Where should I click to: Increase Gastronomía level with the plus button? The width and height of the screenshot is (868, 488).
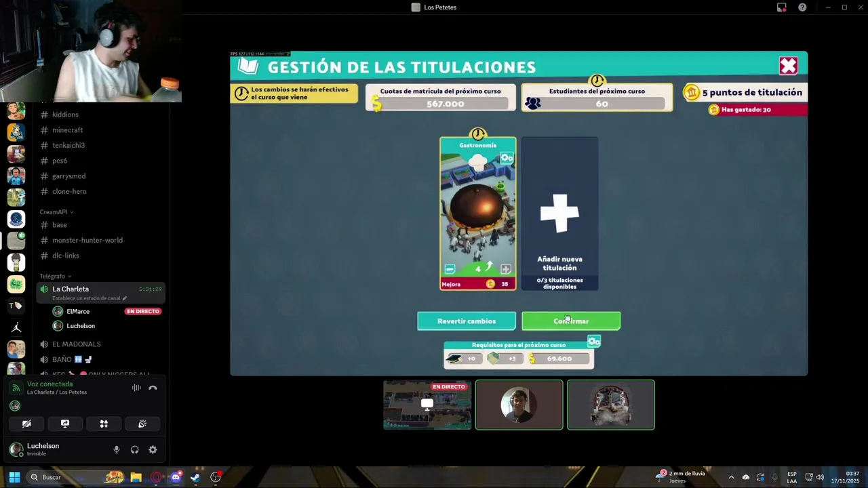click(505, 269)
